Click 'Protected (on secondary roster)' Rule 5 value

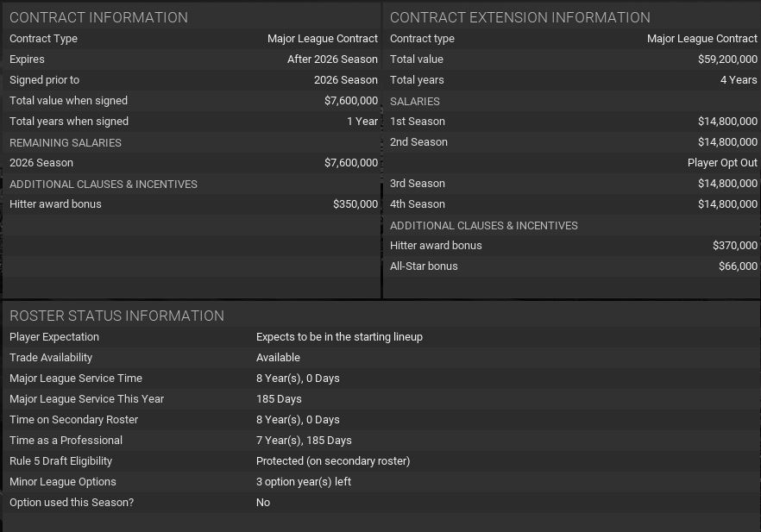pos(333,461)
